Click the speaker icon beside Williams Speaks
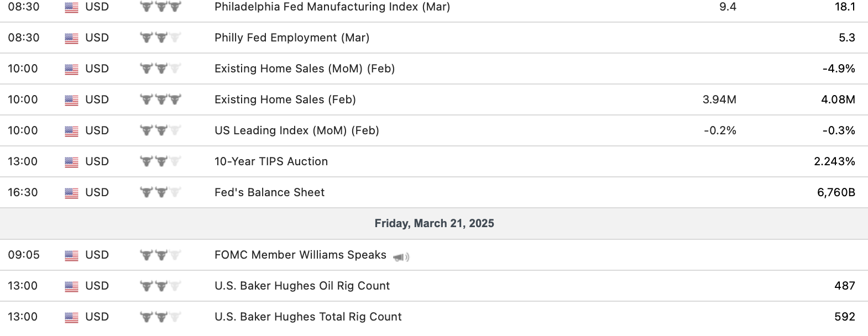Viewport: 868px width, 336px height. [401, 257]
